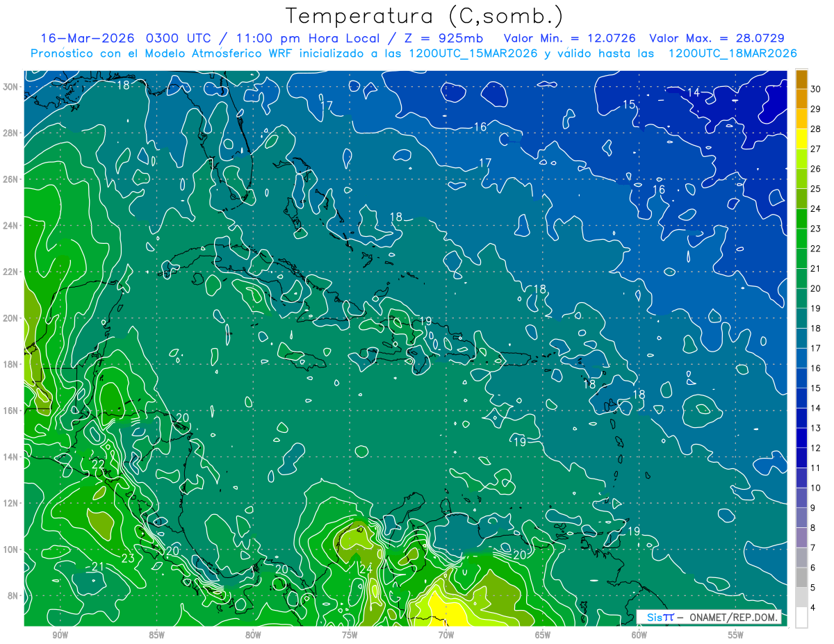This screenshot has width=834, height=644.
Task: Click the color bar tick label "27"
Action: tap(815, 149)
